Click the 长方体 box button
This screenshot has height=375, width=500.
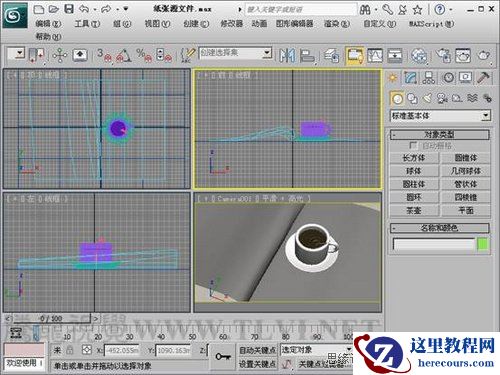(x=414, y=158)
